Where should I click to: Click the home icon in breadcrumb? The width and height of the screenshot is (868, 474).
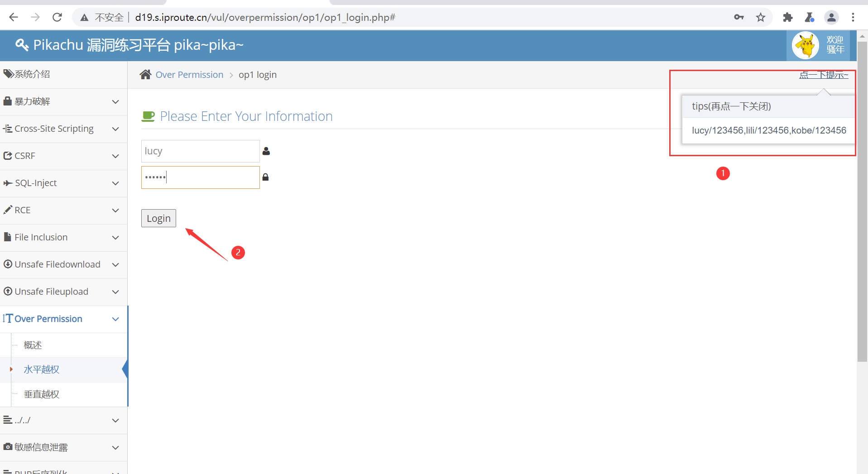pyautogui.click(x=145, y=75)
